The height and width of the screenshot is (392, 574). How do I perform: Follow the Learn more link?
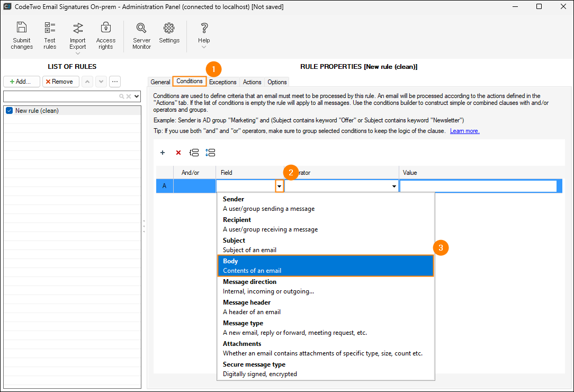tap(464, 131)
